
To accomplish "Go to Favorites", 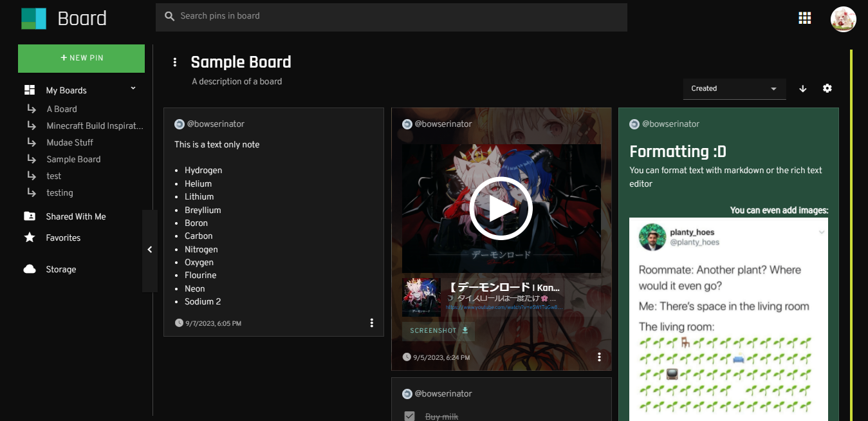I will point(63,238).
